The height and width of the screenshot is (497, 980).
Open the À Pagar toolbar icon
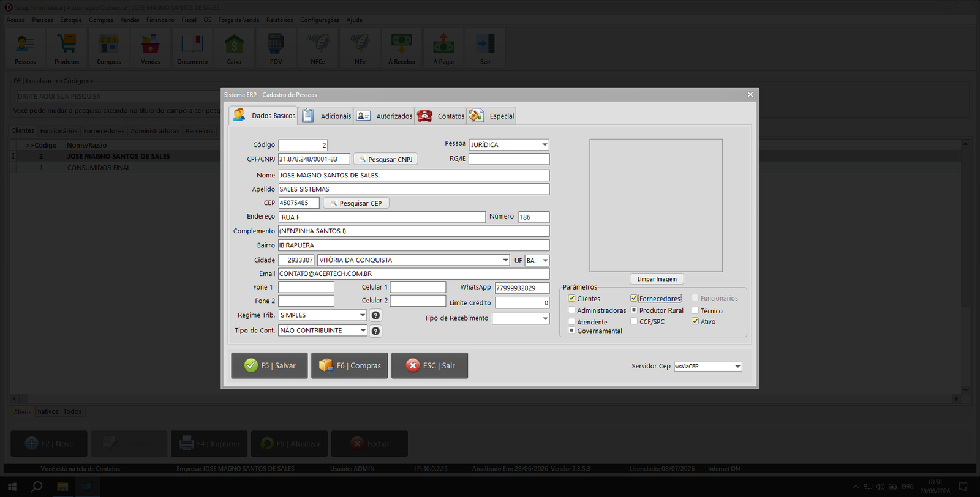pos(443,47)
